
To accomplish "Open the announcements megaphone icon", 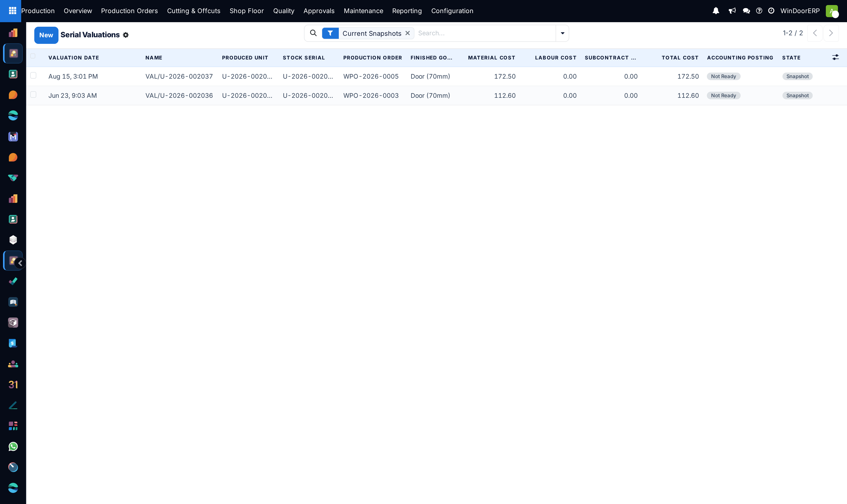I will [x=732, y=11].
